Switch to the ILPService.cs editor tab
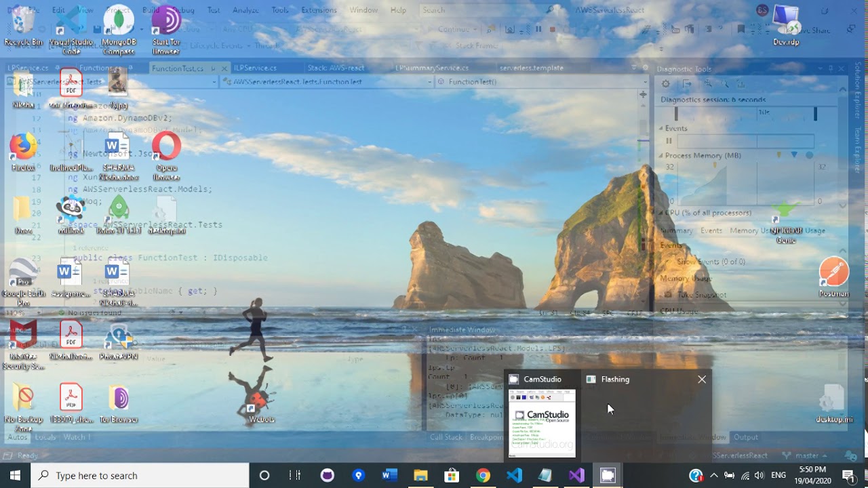The height and width of the screenshot is (488, 868). click(x=255, y=68)
